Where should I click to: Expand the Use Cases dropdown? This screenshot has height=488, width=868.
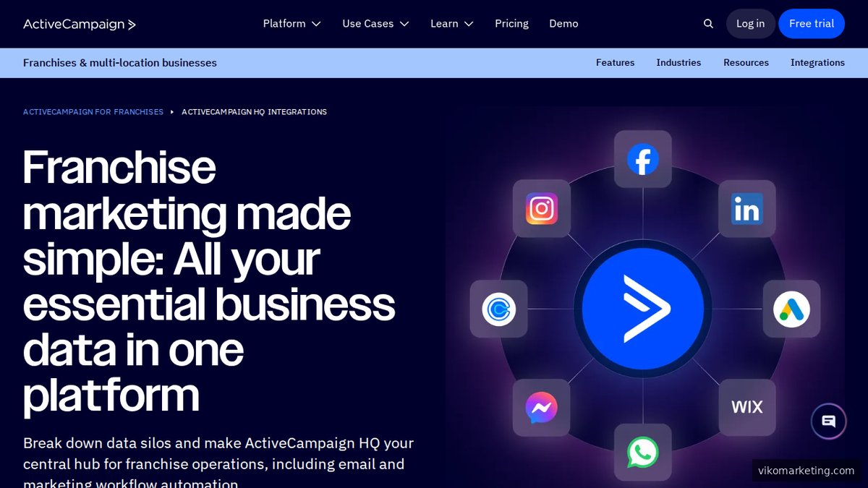tap(376, 24)
